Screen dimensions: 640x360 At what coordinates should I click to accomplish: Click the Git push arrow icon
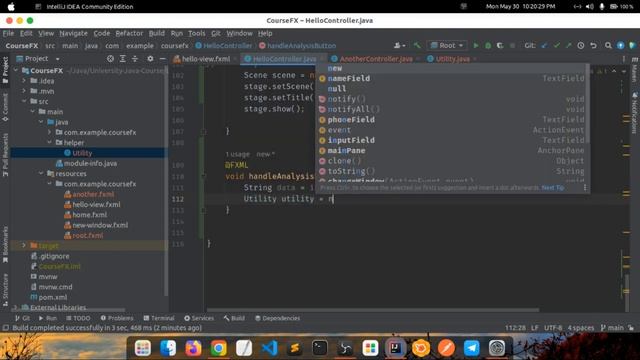click(x=569, y=46)
